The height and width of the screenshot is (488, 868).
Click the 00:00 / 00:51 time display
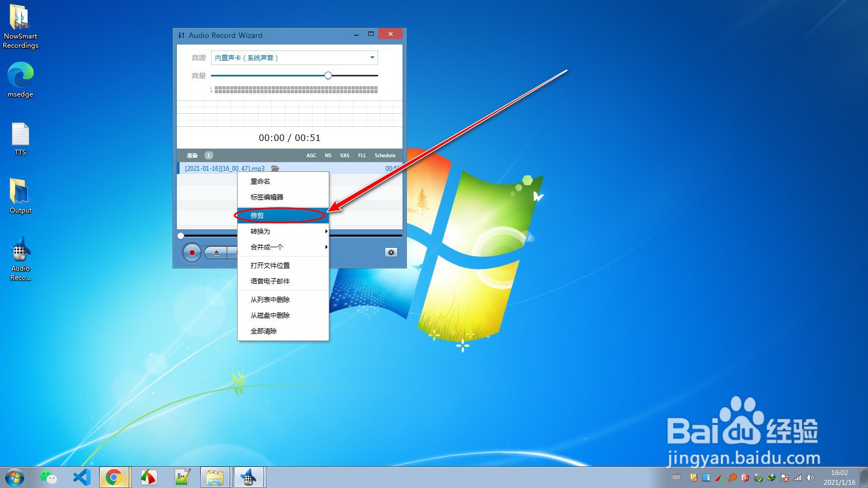coord(290,138)
